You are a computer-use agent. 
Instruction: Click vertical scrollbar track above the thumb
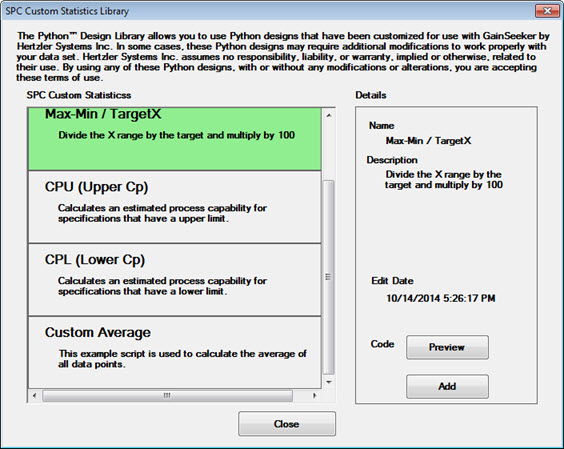point(328,151)
